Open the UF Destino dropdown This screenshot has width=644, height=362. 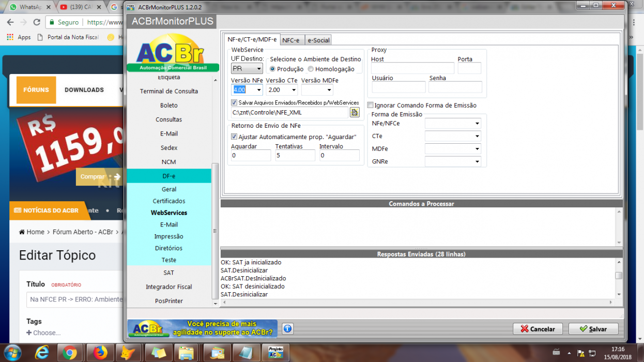pos(247,68)
